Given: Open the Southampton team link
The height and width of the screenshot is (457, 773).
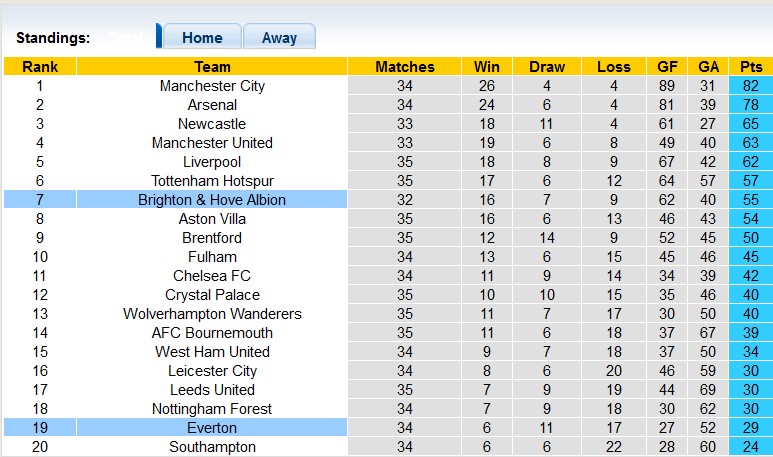Looking at the screenshot, I should pos(212,447).
